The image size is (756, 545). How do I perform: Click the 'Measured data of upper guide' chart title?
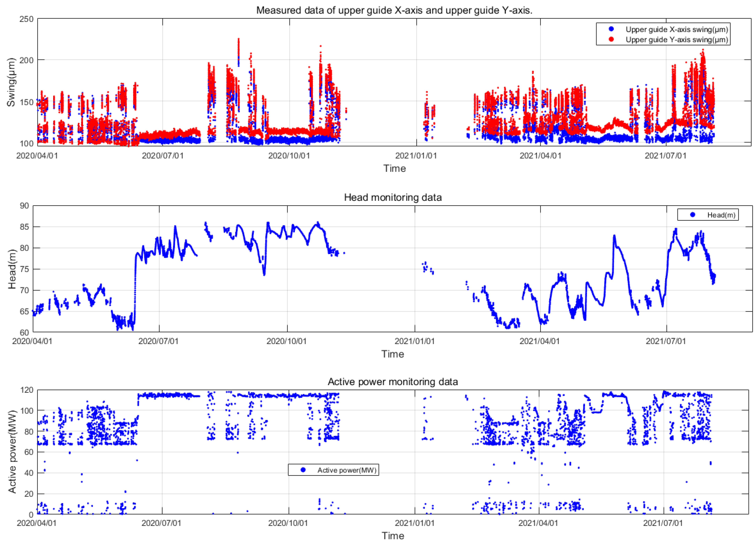pyautogui.click(x=394, y=10)
